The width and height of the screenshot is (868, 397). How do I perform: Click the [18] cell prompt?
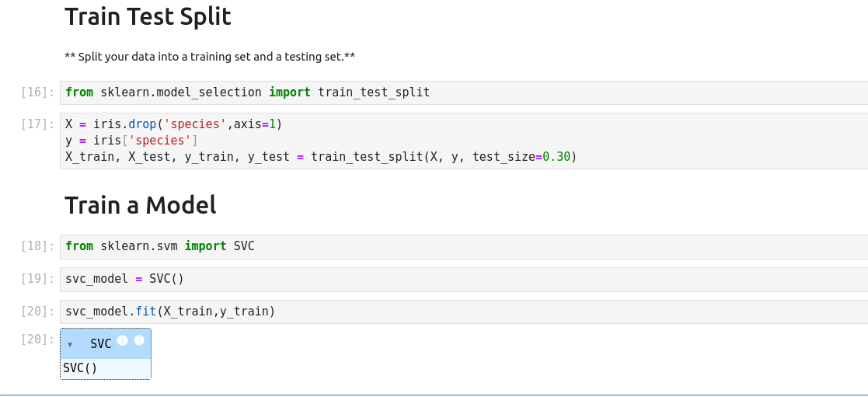pos(37,246)
